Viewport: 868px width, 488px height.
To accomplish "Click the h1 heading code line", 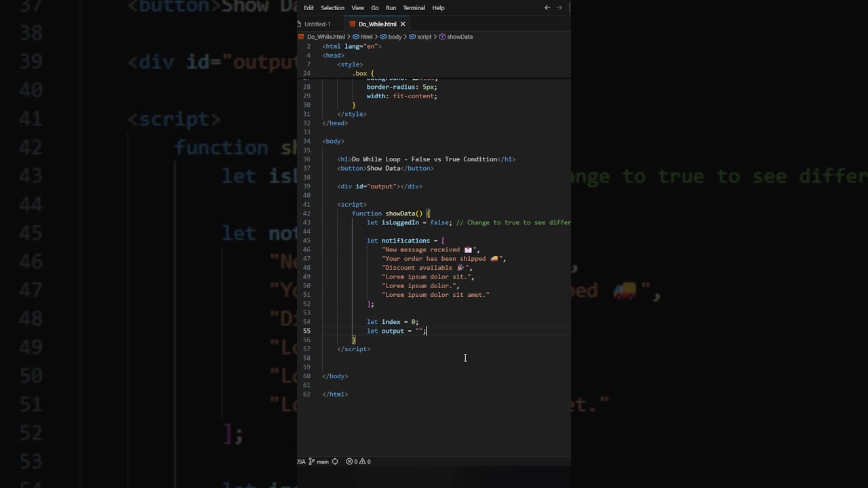I will [x=427, y=159].
